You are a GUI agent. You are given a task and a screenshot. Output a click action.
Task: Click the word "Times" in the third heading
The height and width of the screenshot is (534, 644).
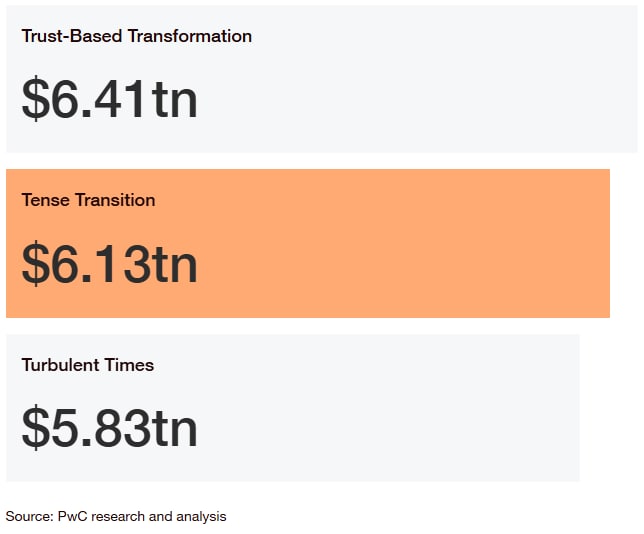click(129, 365)
